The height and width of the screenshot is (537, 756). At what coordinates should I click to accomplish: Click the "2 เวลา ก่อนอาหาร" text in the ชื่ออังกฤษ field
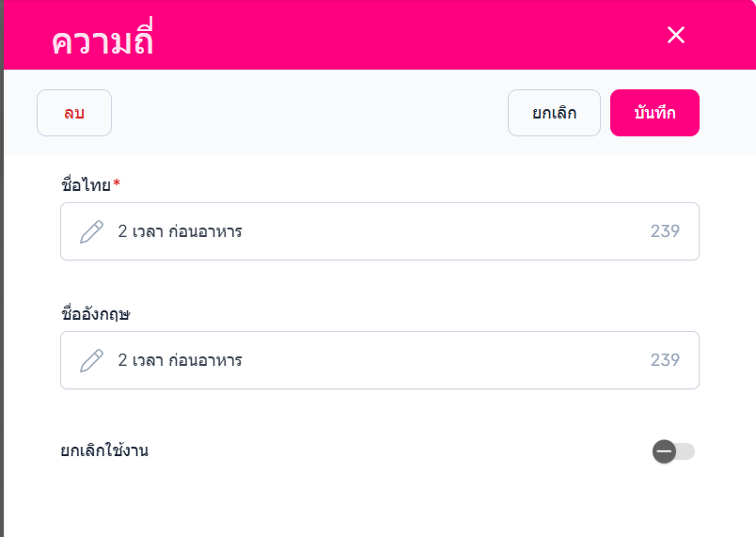point(180,360)
